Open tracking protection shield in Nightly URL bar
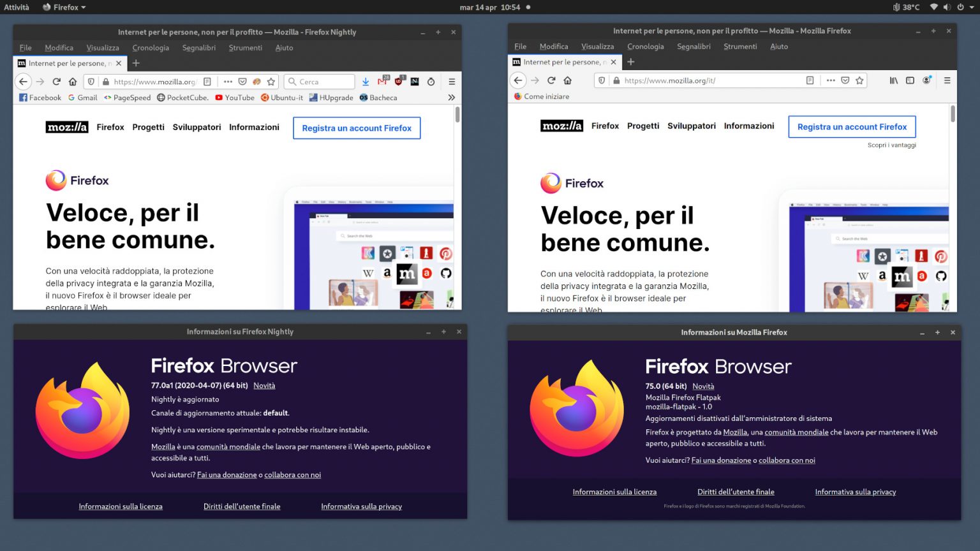This screenshot has width=980, height=551. [91, 82]
